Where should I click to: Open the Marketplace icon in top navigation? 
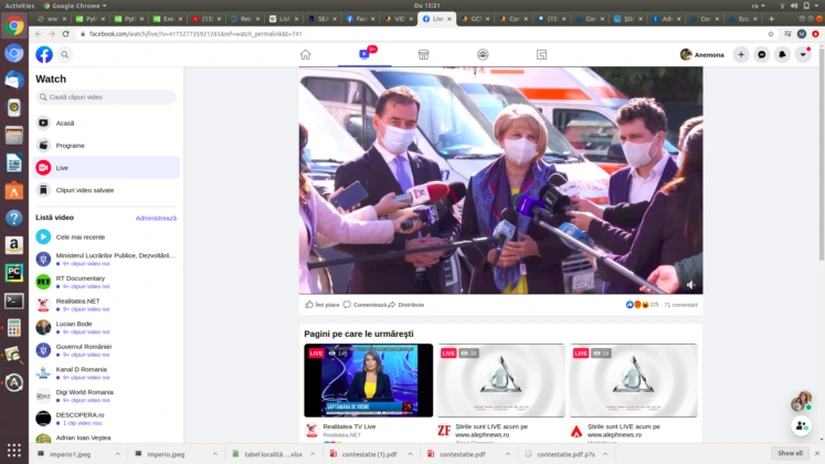pyautogui.click(x=423, y=55)
